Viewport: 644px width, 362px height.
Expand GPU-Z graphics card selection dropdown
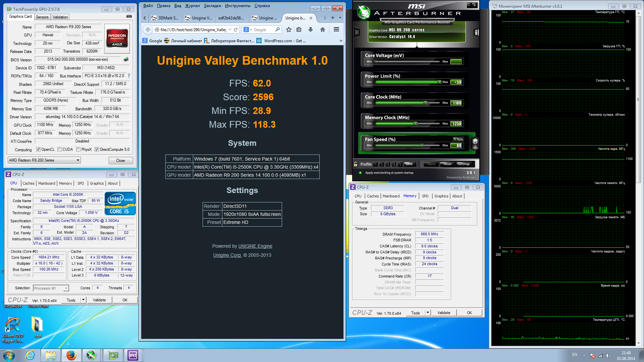pyautogui.click(x=78, y=160)
